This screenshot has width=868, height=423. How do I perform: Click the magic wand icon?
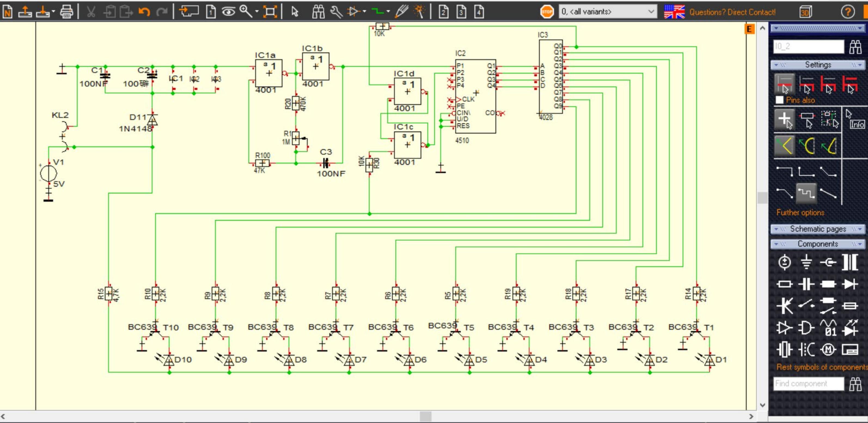[x=419, y=12]
